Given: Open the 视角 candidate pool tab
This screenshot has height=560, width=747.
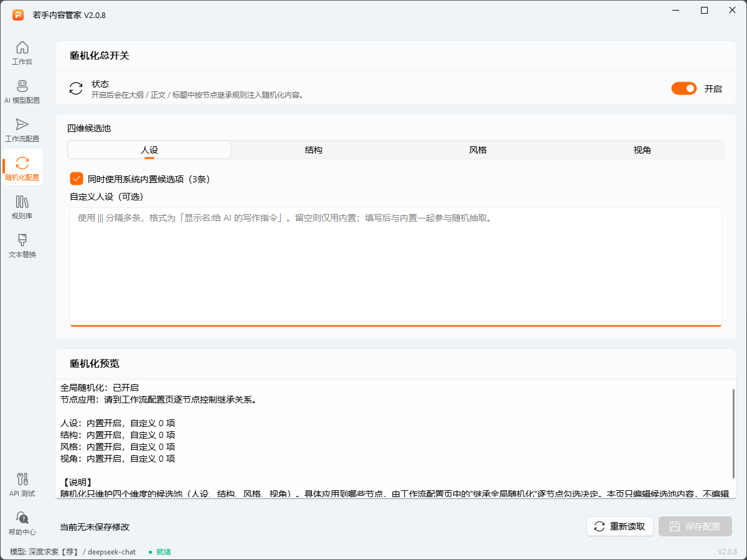Looking at the screenshot, I should [x=642, y=149].
